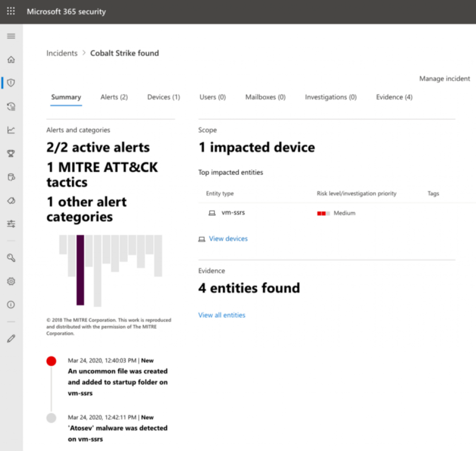Screen dimensions: 476x451
Task: Open the vm-ssrs device entry
Action: pos(233,212)
